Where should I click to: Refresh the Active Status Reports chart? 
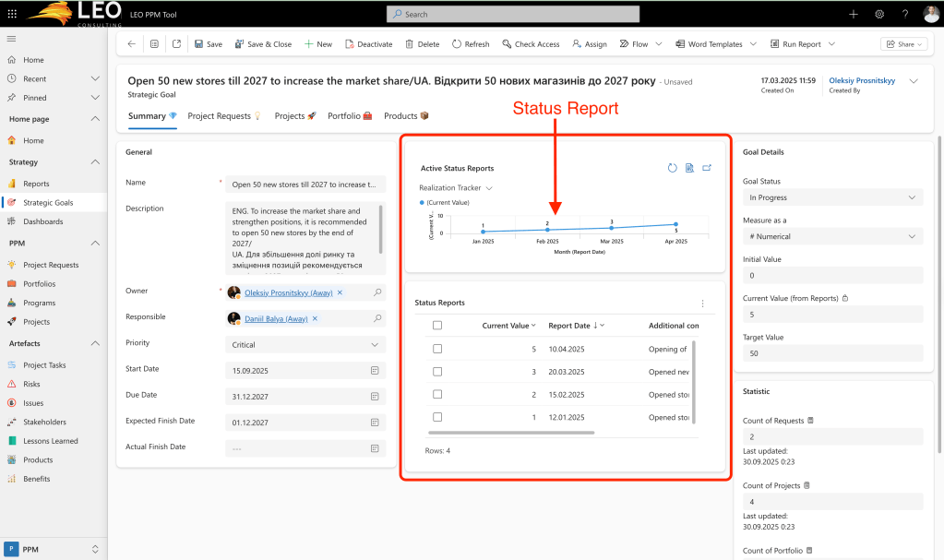pos(672,168)
